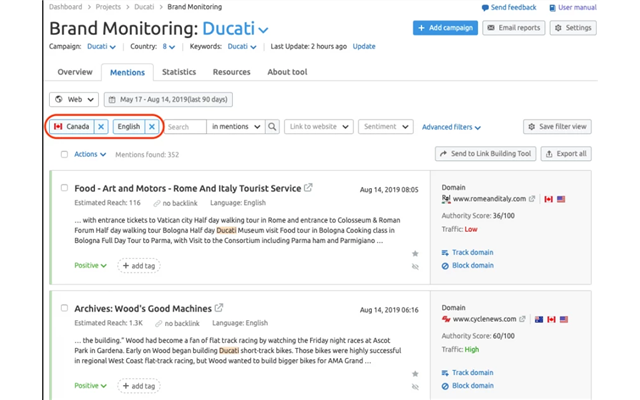Image resolution: width=640 pixels, height=400 pixels.
Task: Block domain www.cyclenews.com
Action: [x=472, y=385]
